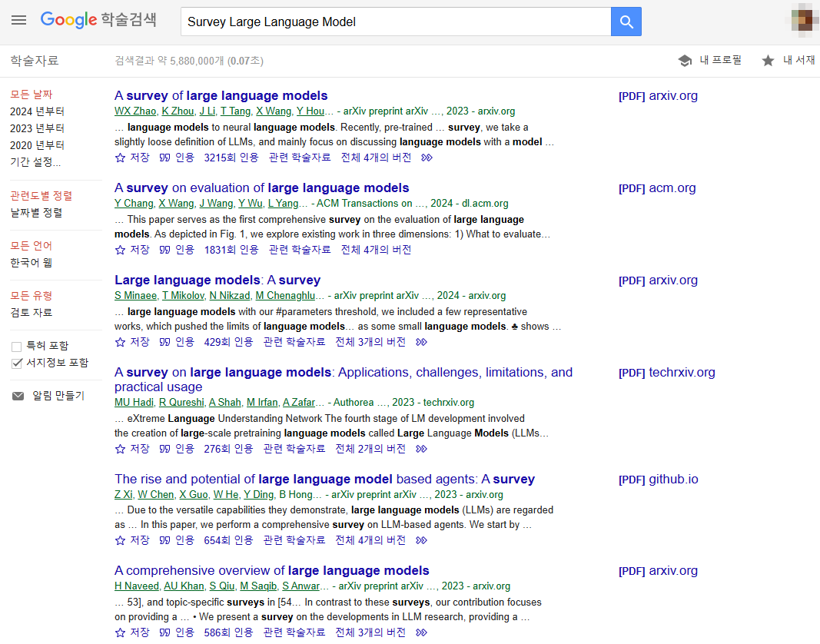Click 내 서재 library text

point(798,60)
